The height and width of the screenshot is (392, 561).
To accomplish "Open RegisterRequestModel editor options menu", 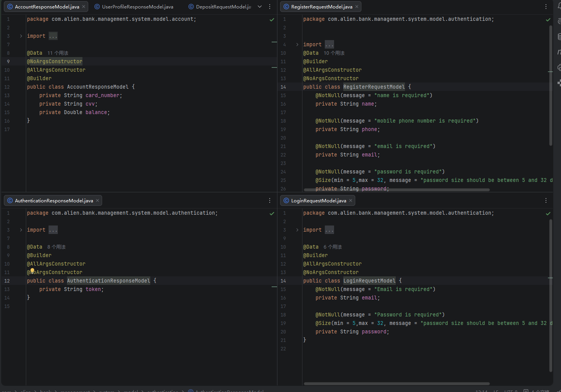I will pos(546,7).
